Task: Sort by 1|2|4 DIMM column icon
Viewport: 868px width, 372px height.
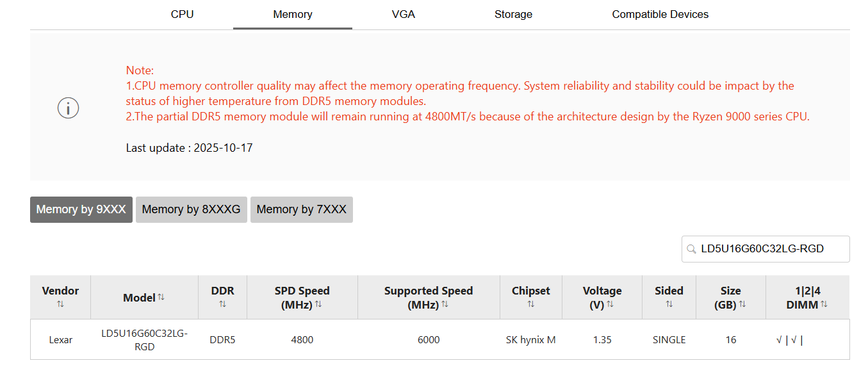Action: pyautogui.click(x=824, y=304)
